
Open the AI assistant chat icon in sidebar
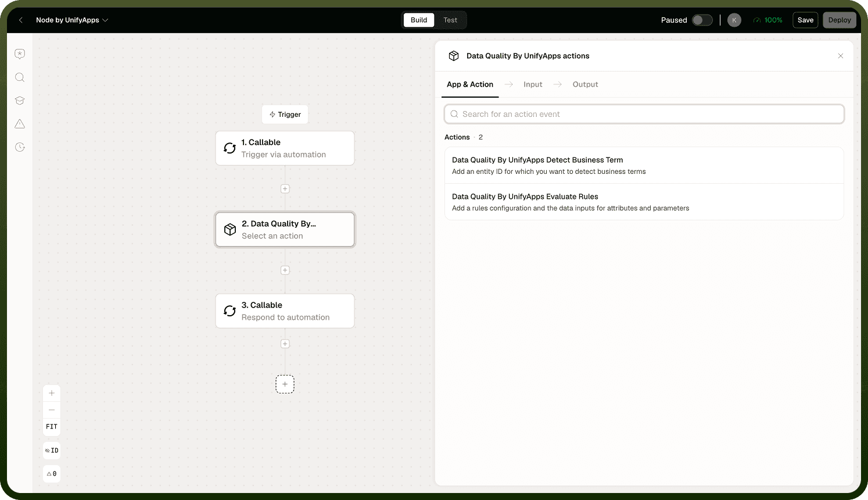(x=20, y=54)
